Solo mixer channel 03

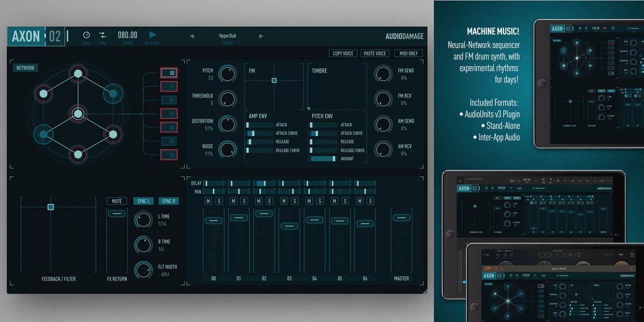294,201
